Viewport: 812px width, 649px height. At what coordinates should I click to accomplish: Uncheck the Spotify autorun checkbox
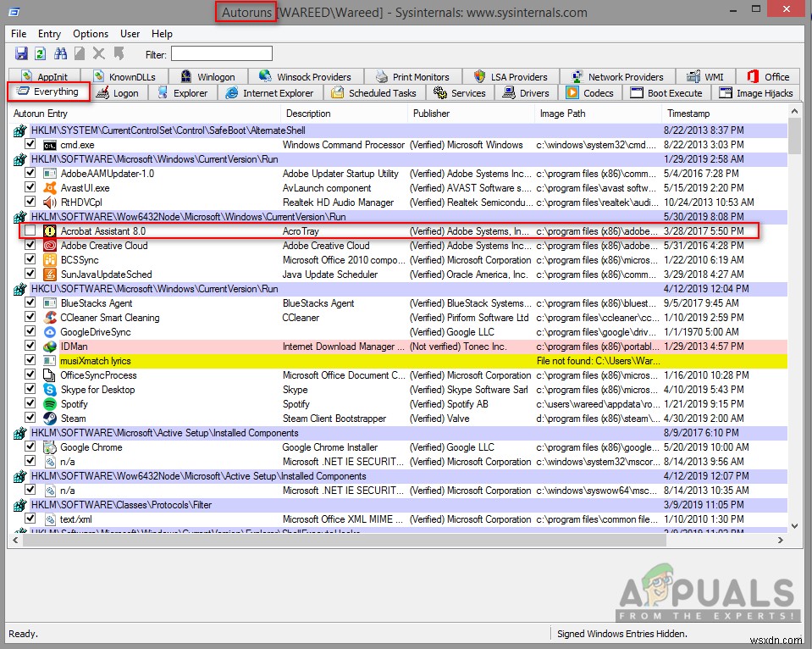pyautogui.click(x=30, y=403)
